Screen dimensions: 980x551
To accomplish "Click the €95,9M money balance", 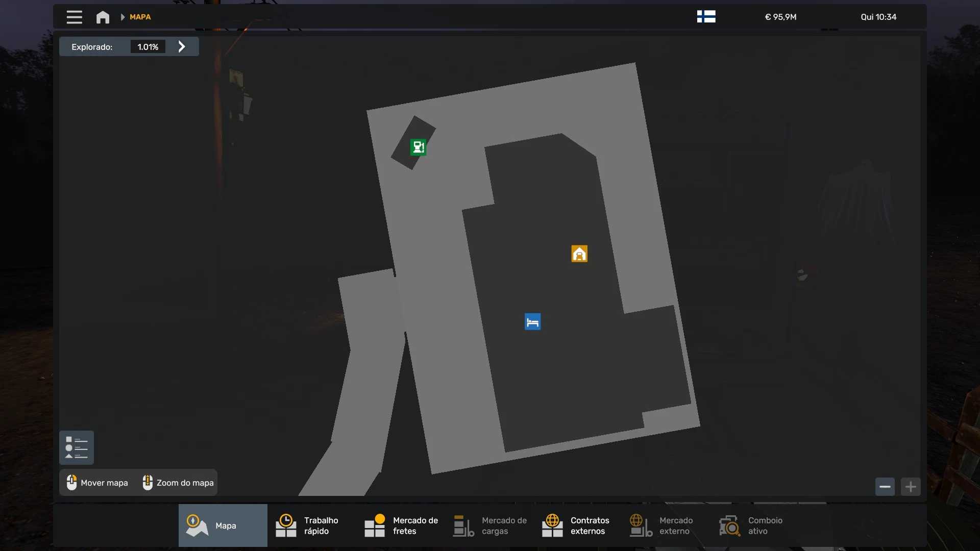I will (780, 17).
